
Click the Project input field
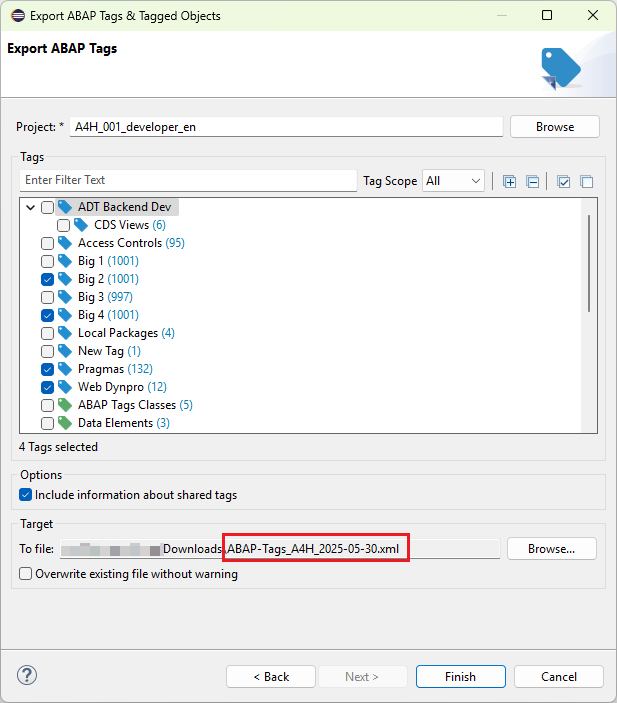[x=286, y=127]
